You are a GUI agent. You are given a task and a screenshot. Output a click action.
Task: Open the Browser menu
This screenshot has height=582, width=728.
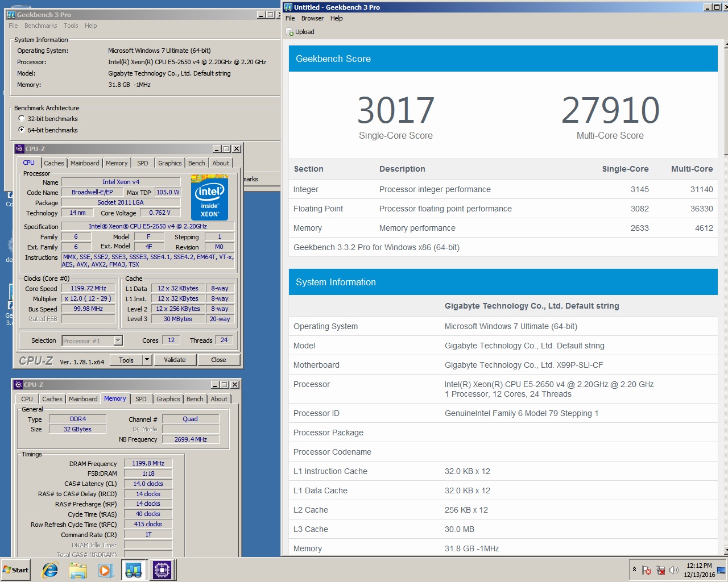[312, 18]
